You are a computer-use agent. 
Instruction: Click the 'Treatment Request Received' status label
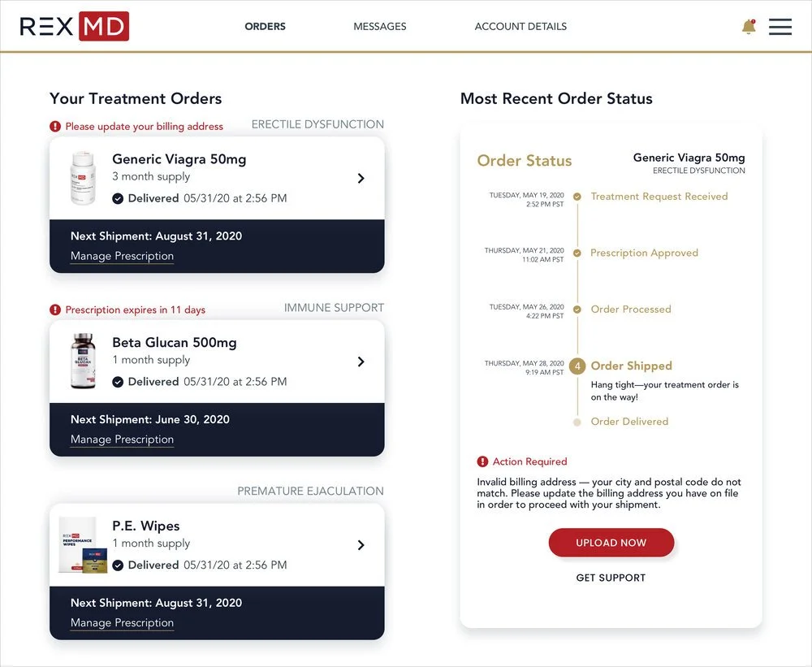click(x=659, y=197)
